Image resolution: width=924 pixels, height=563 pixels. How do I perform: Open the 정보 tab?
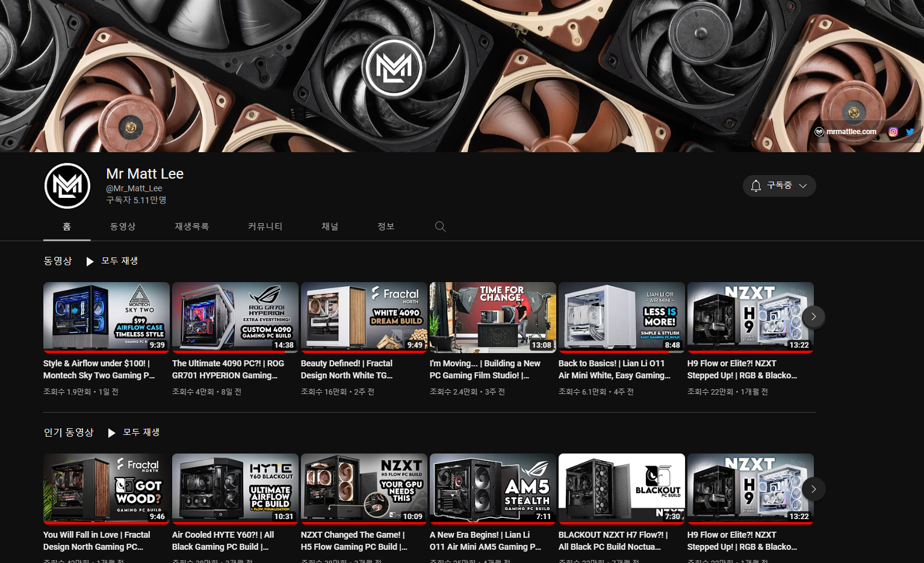tap(386, 227)
